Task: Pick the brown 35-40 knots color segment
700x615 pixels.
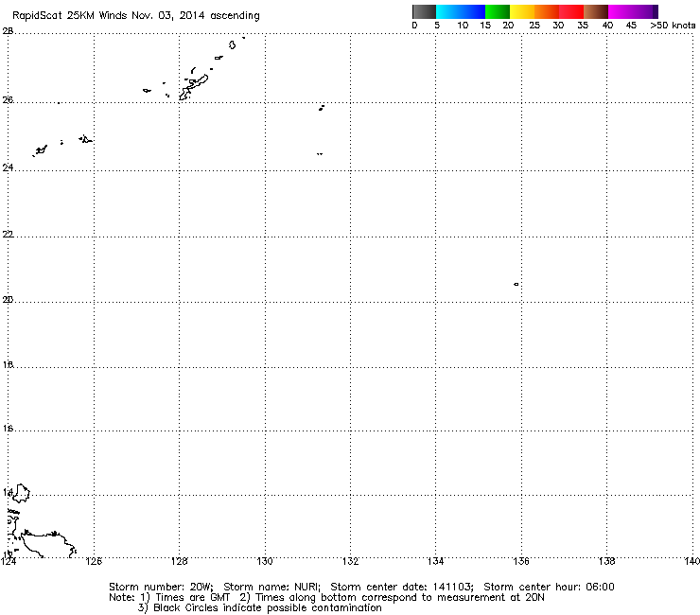Action: [x=596, y=11]
